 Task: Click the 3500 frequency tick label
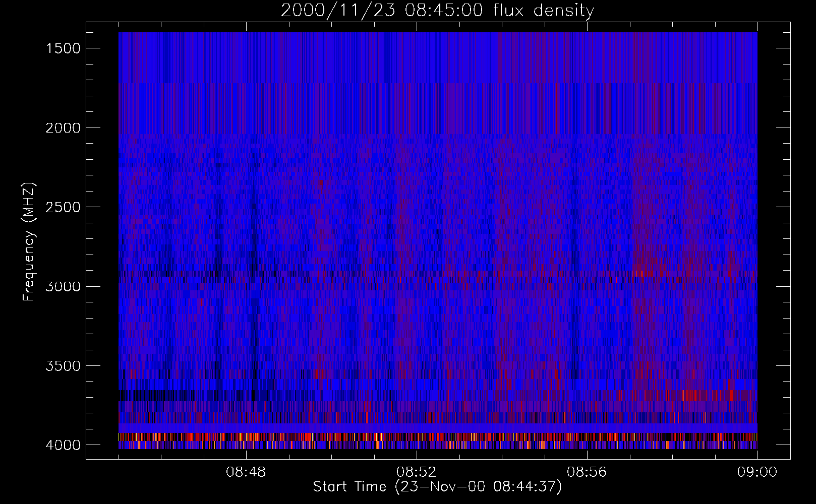click(x=63, y=366)
